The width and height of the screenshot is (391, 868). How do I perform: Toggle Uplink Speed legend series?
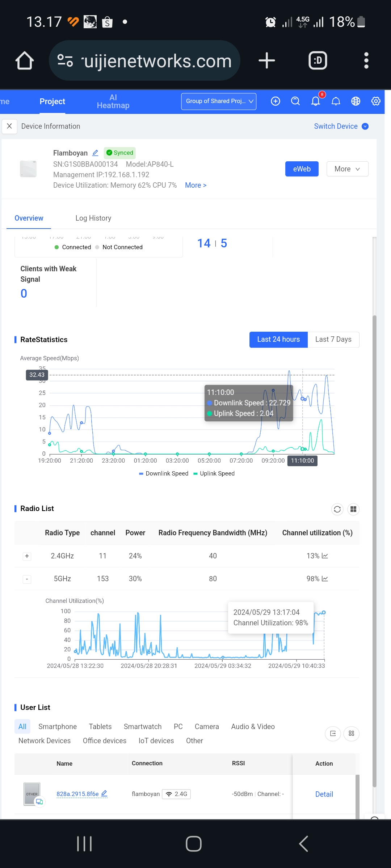coord(214,473)
